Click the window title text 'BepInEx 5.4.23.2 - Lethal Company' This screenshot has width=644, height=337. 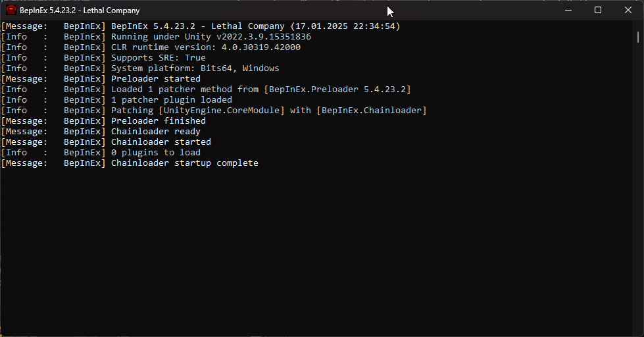(x=80, y=11)
